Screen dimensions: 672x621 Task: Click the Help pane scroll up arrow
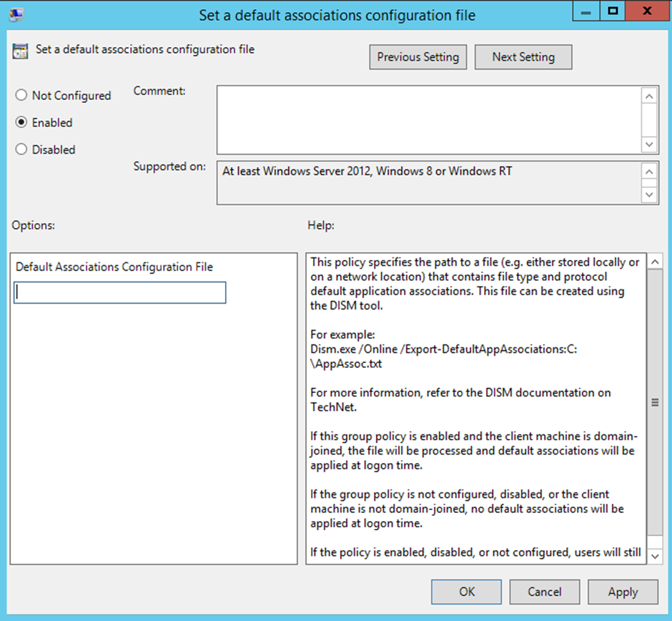(655, 262)
